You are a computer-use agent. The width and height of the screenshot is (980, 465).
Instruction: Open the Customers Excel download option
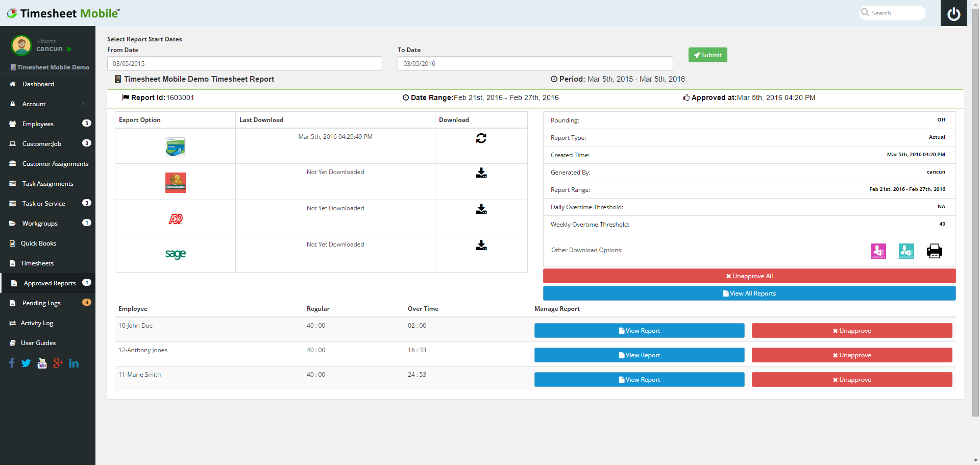(878, 251)
